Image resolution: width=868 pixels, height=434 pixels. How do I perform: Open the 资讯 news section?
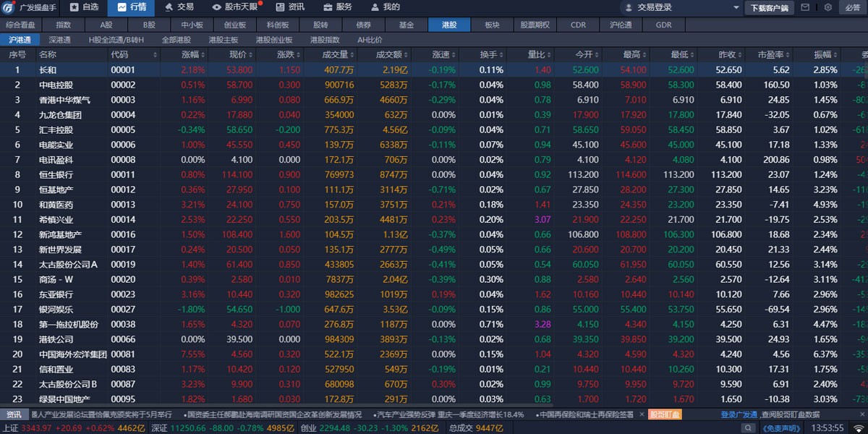click(x=289, y=7)
